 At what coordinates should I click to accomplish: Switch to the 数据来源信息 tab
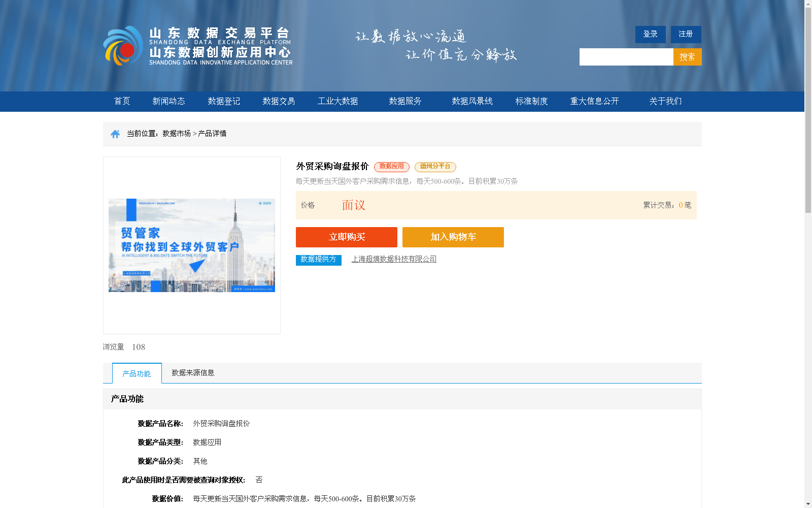pos(193,373)
